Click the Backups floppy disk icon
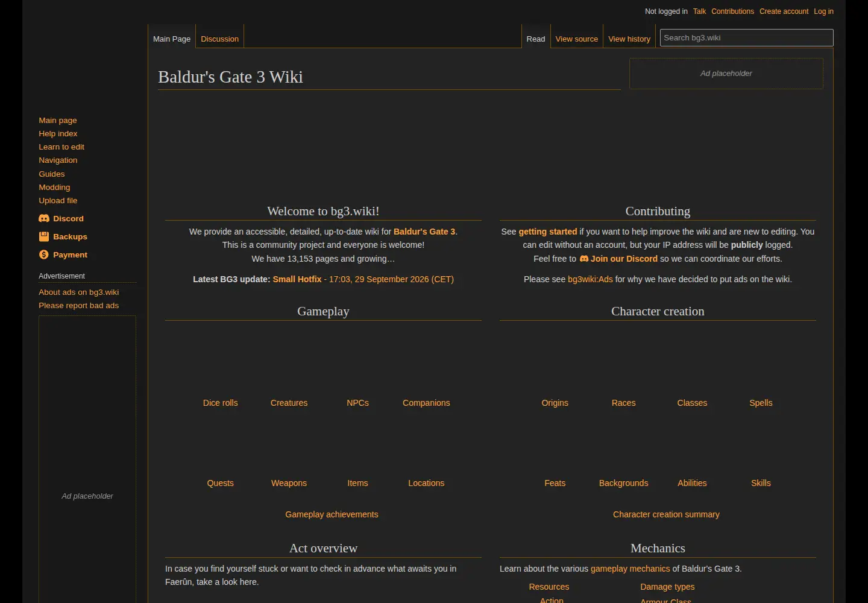The image size is (868, 603). [44, 236]
